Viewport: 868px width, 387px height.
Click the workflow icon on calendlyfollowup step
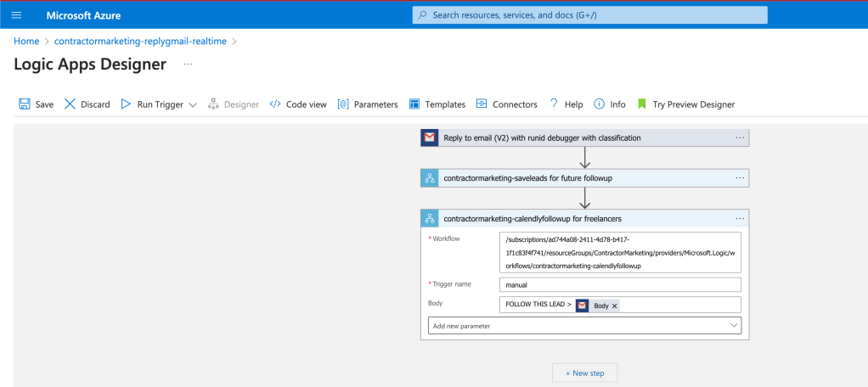pyautogui.click(x=430, y=218)
